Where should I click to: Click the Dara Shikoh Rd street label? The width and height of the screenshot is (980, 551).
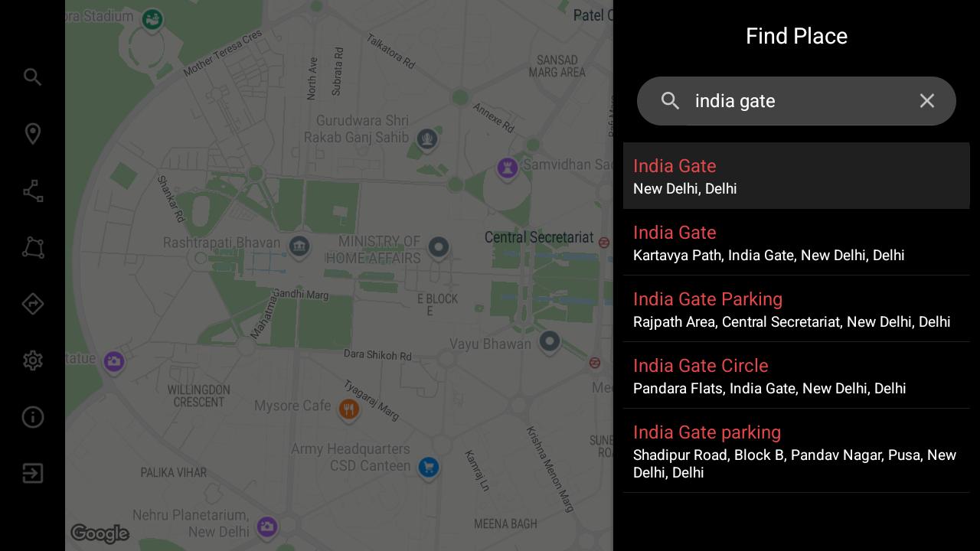pos(377,355)
